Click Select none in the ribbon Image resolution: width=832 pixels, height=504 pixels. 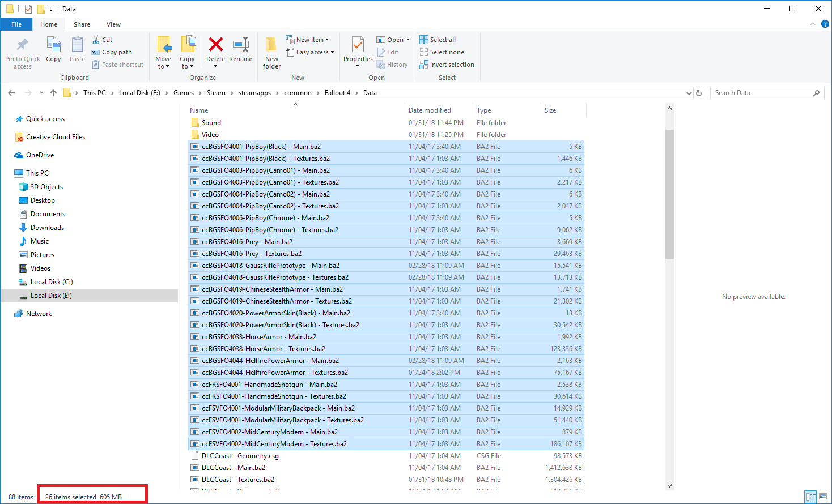pyautogui.click(x=442, y=52)
